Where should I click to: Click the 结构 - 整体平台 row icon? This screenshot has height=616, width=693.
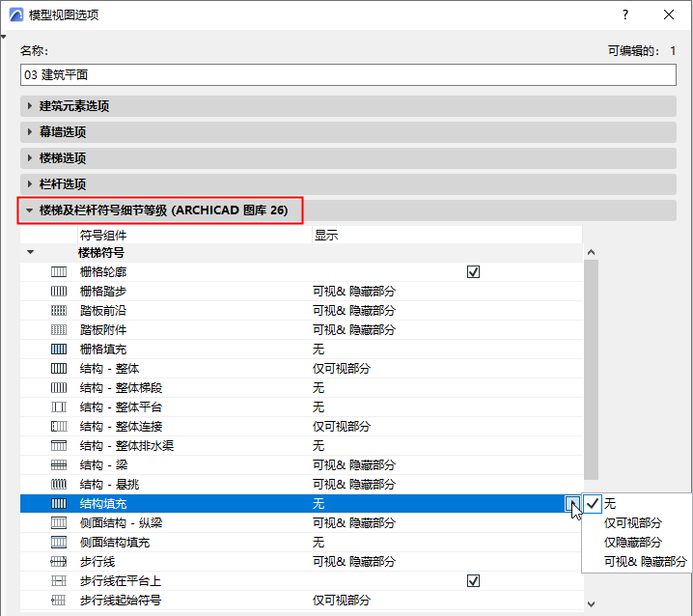pyautogui.click(x=59, y=407)
